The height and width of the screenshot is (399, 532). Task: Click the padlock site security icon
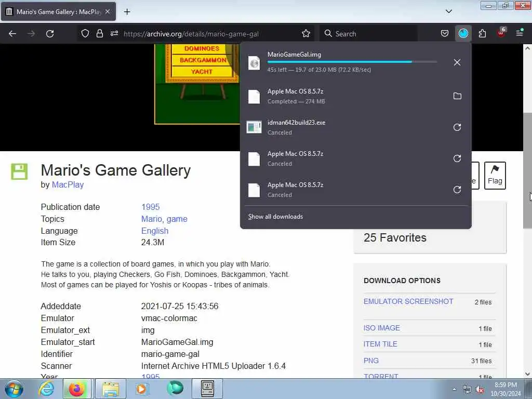pyautogui.click(x=99, y=33)
